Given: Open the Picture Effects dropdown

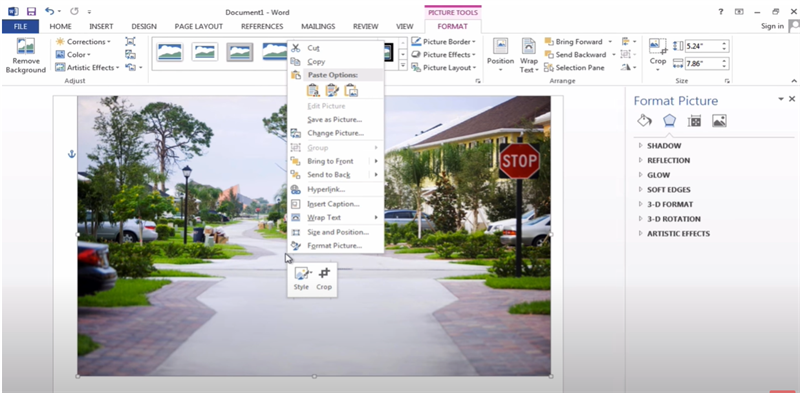Looking at the screenshot, I should (443, 55).
